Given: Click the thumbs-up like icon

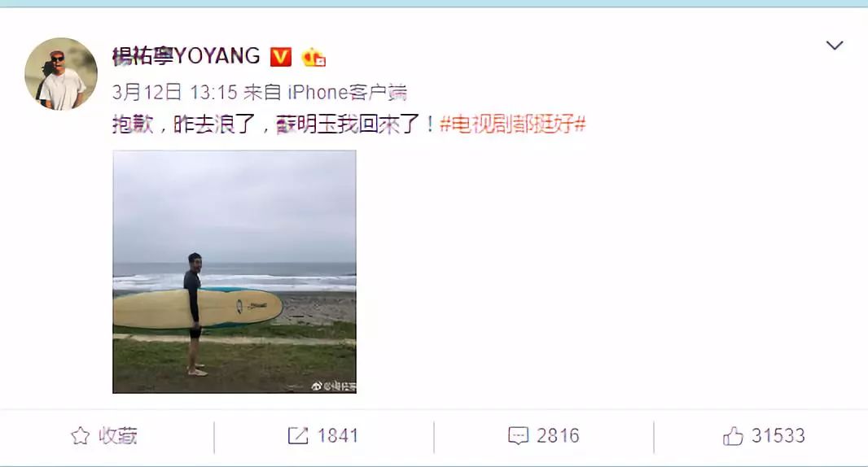Looking at the screenshot, I should pyautogui.click(x=733, y=436).
